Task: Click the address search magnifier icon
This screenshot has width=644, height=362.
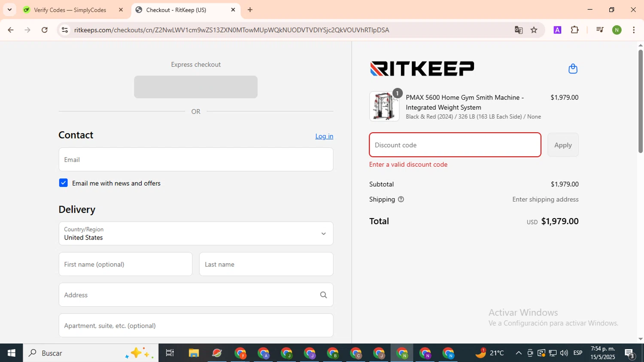Action: pyautogui.click(x=323, y=295)
